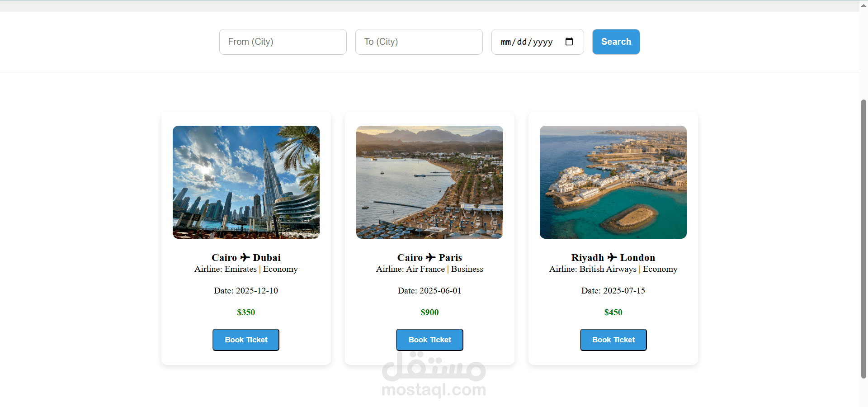Open the aerial island photo for London flight
868x407 pixels.
(x=613, y=182)
